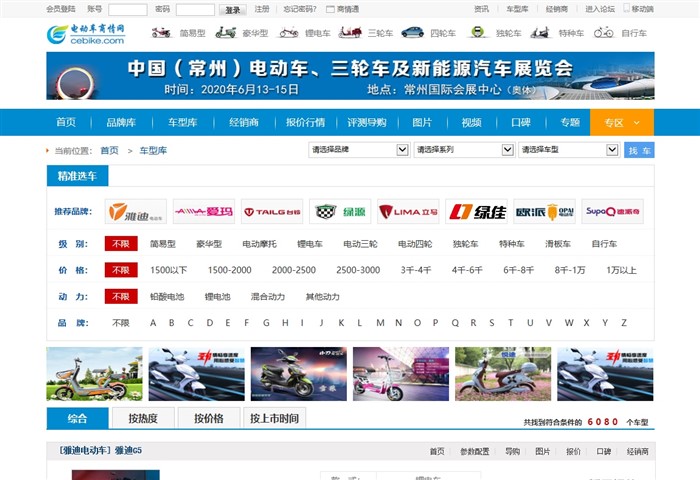This screenshot has width=700, height=480.
Task: Select the 四轮车 car icon
Action: click(412, 32)
